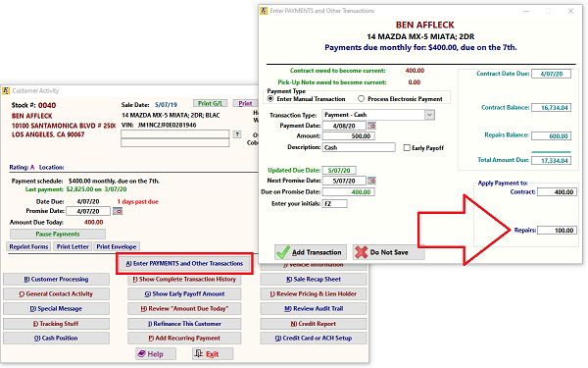Screen dimensions: 588x368
Task: Expand the Transaction Type dropdown
Action: [430, 115]
